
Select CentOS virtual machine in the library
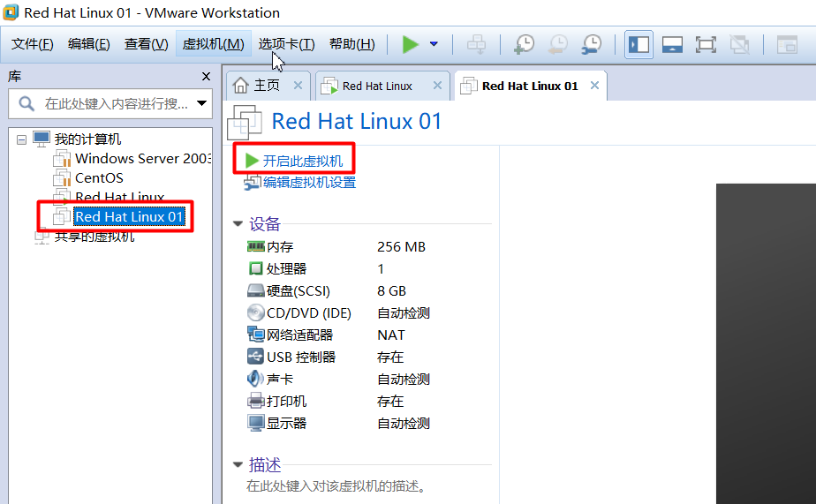[x=99, y=178]
